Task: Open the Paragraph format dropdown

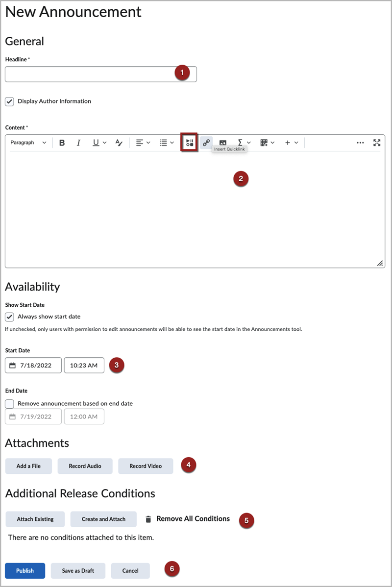Action: (x=28, y=143)
